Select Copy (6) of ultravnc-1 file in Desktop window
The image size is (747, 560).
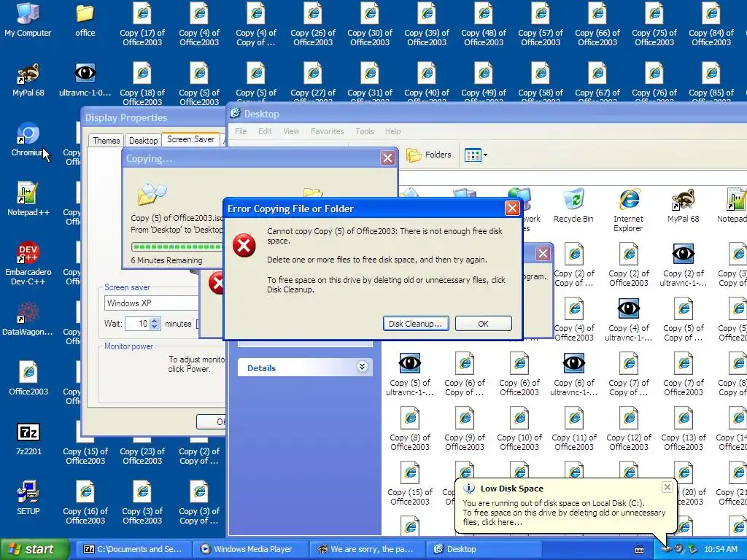pos(573,374)
